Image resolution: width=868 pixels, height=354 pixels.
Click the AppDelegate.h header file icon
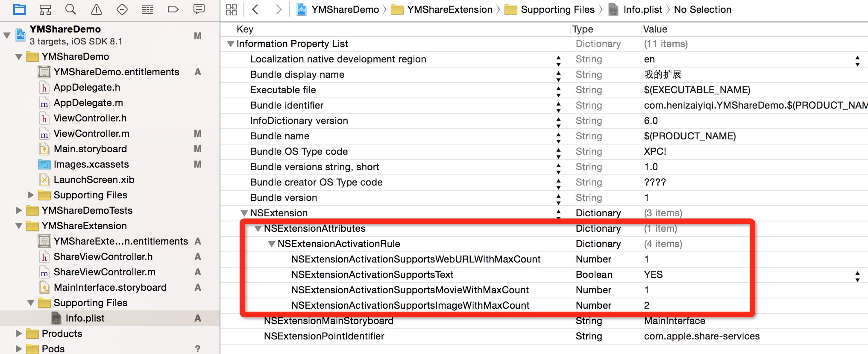pos(44,88)
